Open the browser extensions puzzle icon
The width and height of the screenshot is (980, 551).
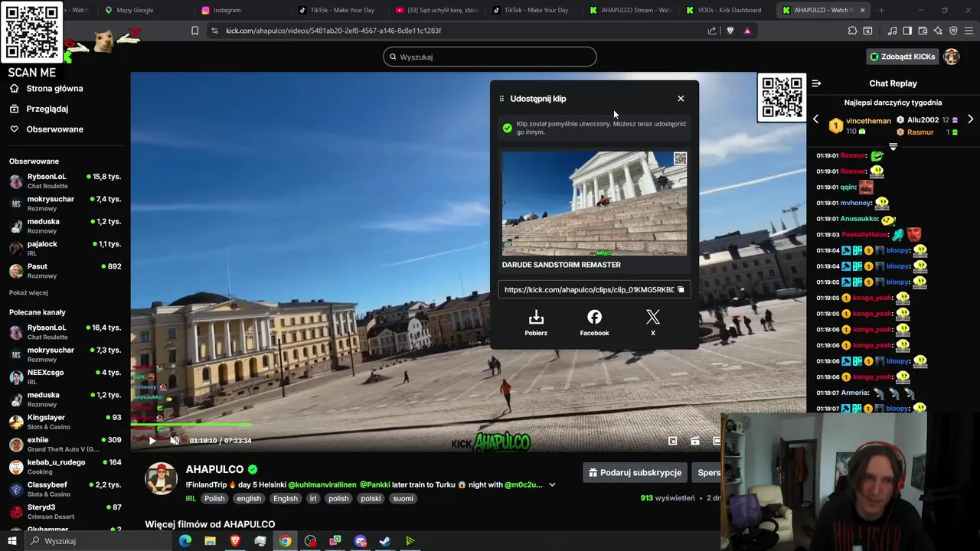click(852, 31)
